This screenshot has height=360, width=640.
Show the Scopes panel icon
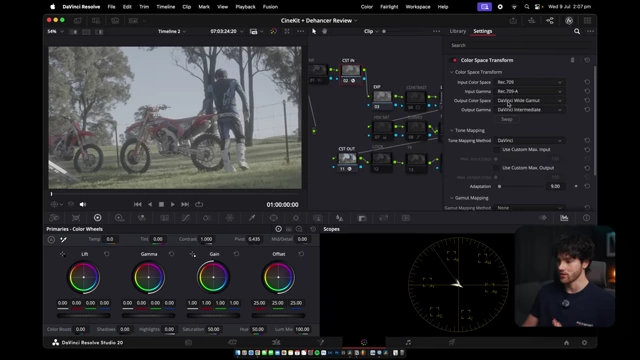[564, 218]
